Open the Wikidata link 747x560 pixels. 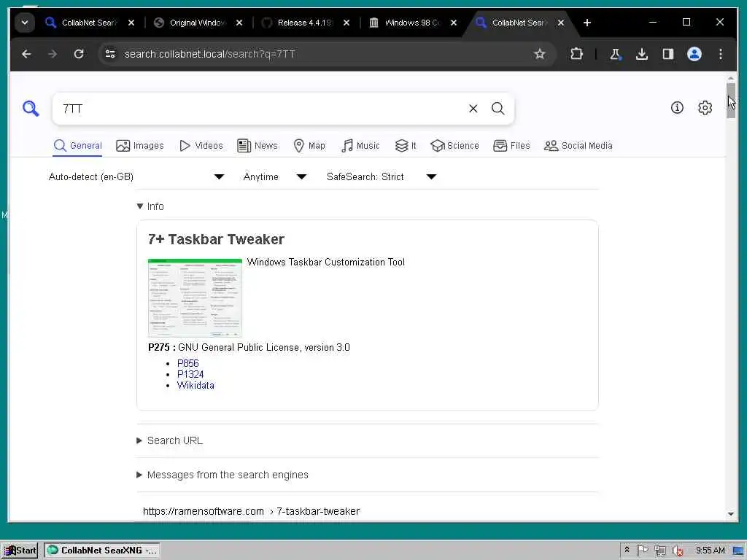click(x=196, y=385)
